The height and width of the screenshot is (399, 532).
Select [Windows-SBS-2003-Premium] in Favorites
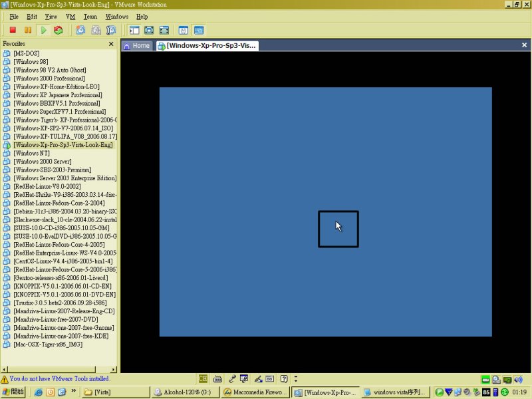(x=53, y=170)
